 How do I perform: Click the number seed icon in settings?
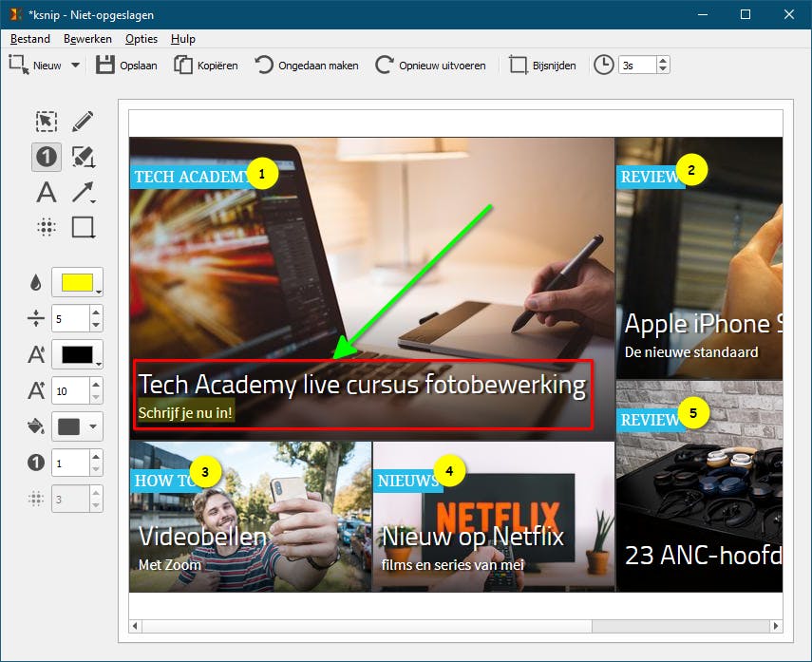pyautogui.click(x=36, y=462)
